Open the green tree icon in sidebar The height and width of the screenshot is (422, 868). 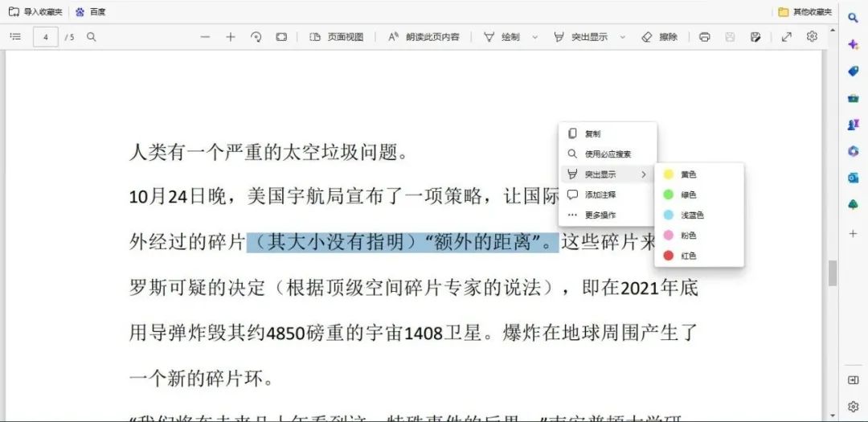pos(853,205)
